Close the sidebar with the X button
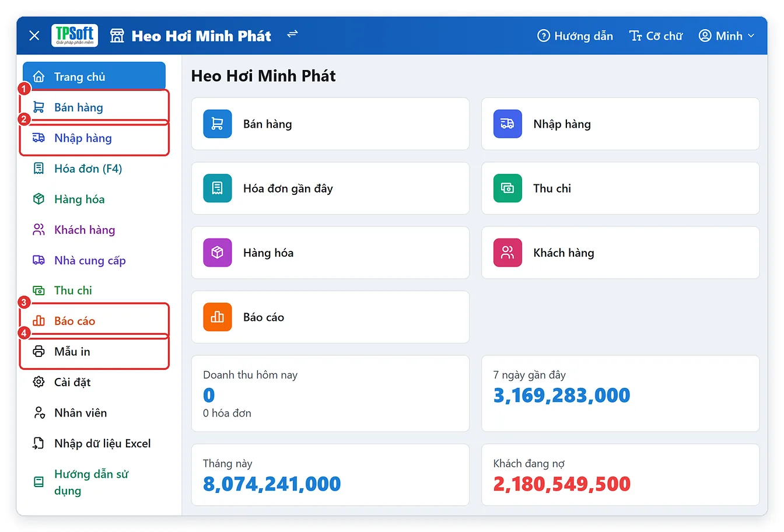 pos(34,36)
